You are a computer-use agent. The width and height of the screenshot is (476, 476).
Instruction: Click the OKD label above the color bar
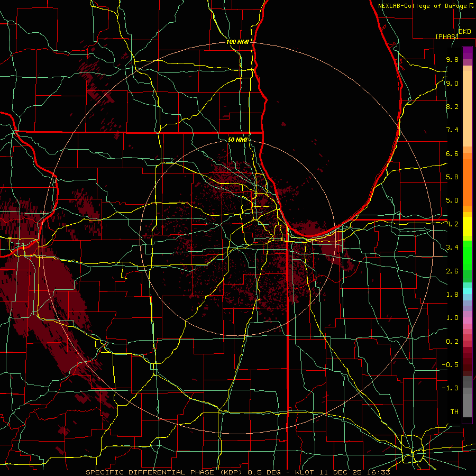465,32
